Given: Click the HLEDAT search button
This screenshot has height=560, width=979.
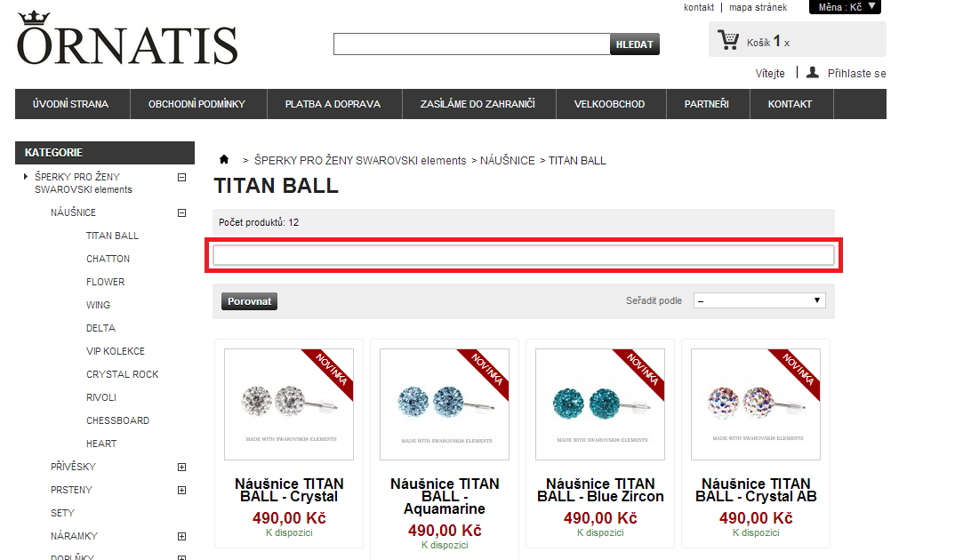Looking at the screenshot, I should click(x=634, y=44).
